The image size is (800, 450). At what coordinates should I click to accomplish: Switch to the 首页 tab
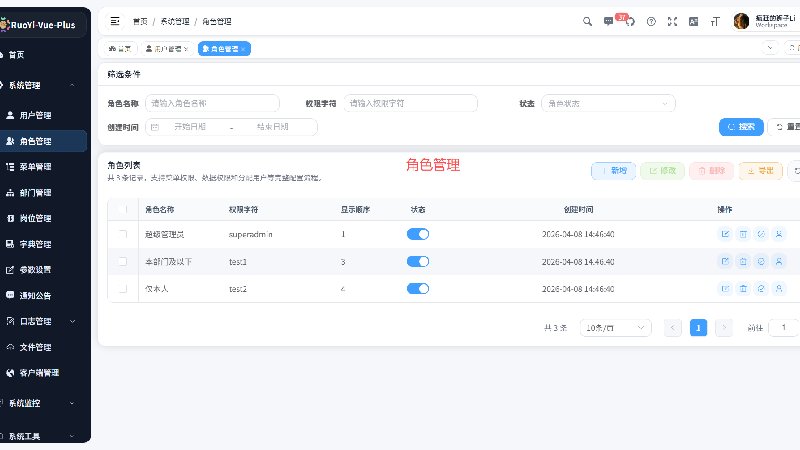(120, 49)
